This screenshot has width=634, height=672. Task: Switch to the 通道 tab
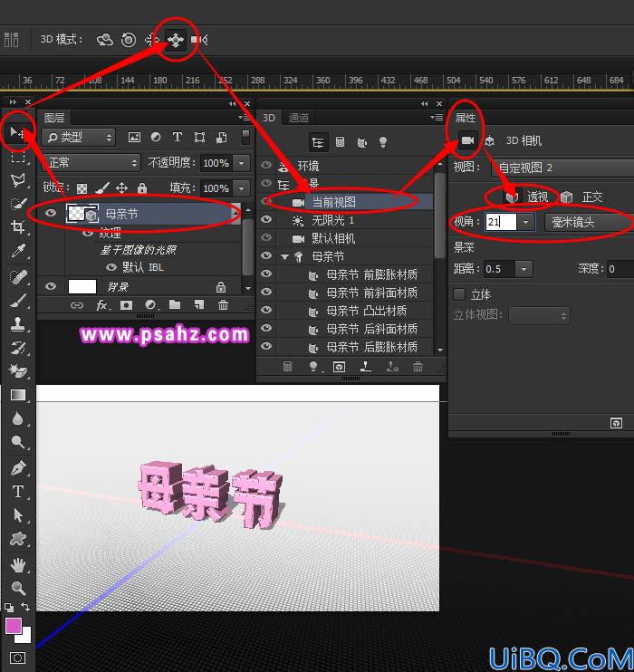[299, 118]
